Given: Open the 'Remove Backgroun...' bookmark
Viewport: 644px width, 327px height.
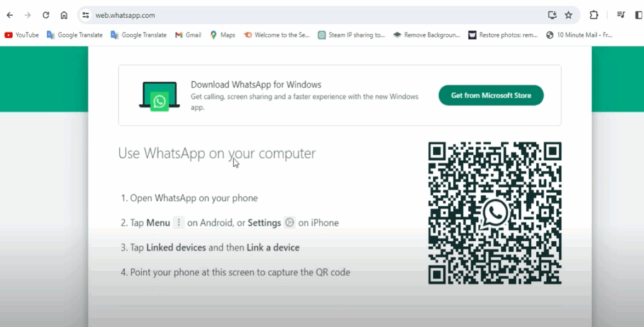Looking at the screenshot, I should tap(427, 35).
